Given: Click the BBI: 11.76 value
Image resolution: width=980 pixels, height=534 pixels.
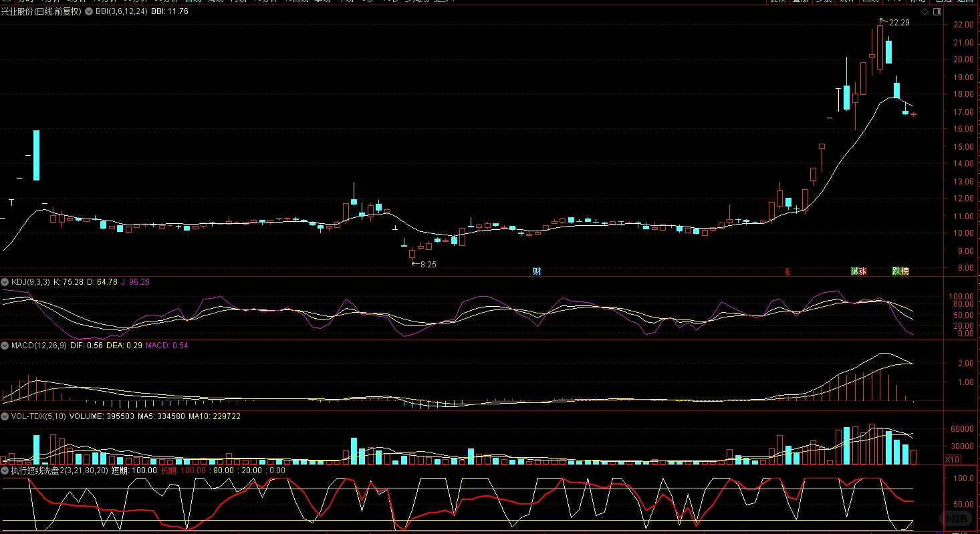Looking at the screenshot, I should click(x=170, y=11).
